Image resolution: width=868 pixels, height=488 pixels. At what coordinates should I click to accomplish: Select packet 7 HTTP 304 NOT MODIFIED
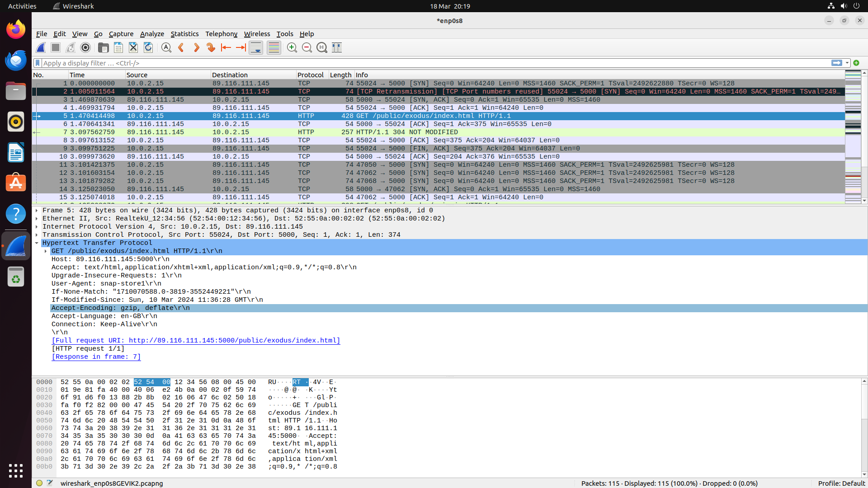(439, 132)
